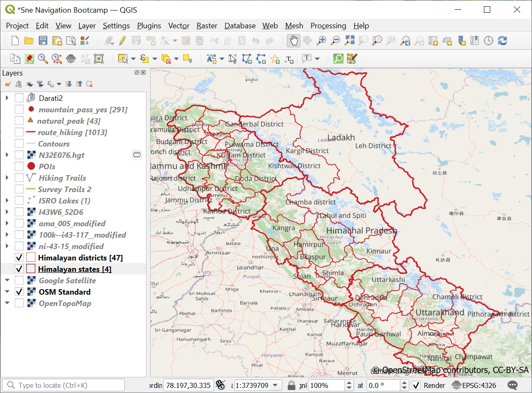
Task: Click Expand All icon in Layers panel
Action: pyautogui.click(x=69, y=84)
